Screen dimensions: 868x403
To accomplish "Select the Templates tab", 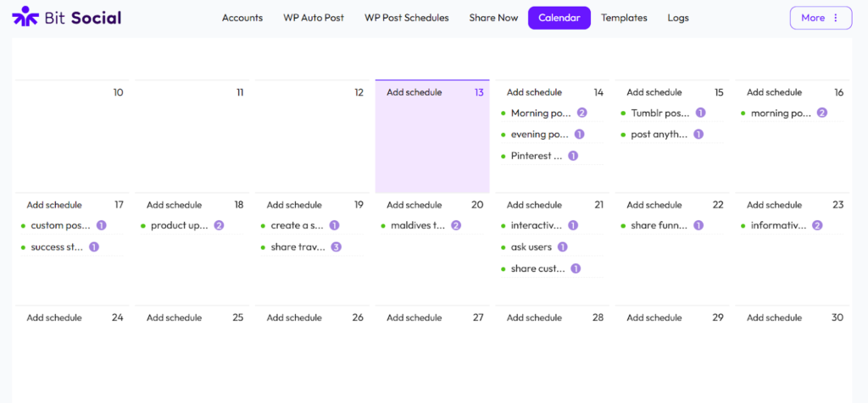I will 624,18.
